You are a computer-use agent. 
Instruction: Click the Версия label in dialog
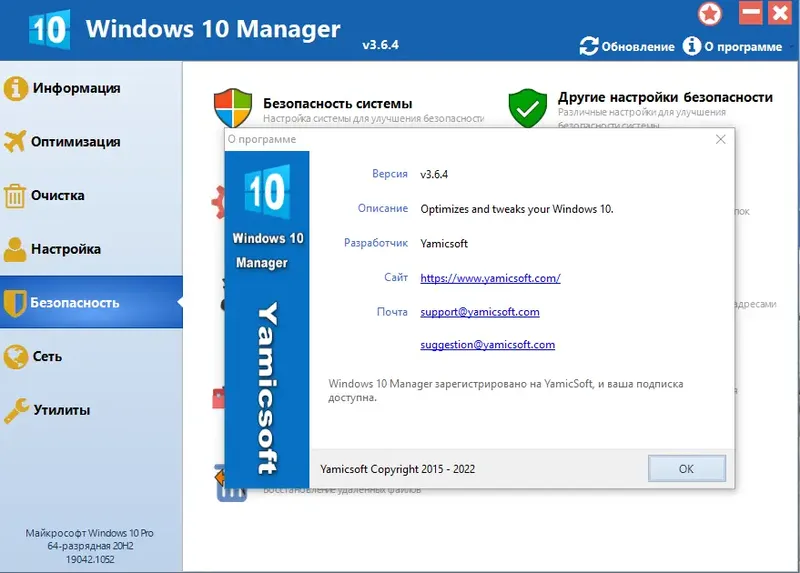tap(390, 173)
